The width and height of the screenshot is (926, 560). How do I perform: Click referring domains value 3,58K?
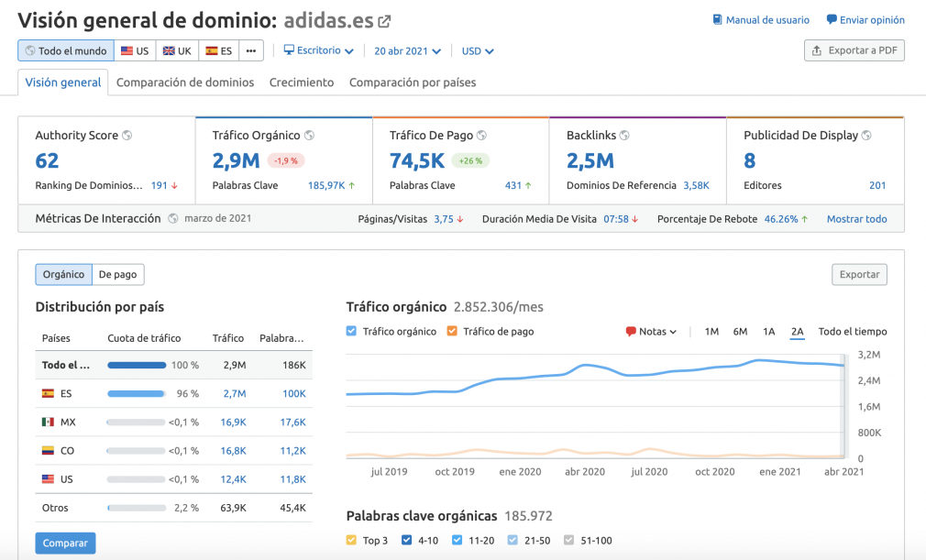point(696,185)
